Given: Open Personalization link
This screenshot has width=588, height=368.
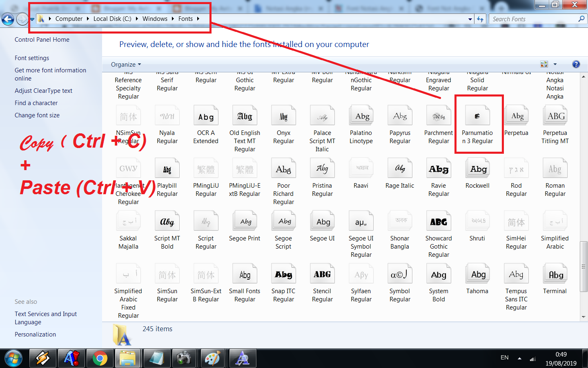Looking at the screenshot, I should pyautogui.click(x=35, y=334).
